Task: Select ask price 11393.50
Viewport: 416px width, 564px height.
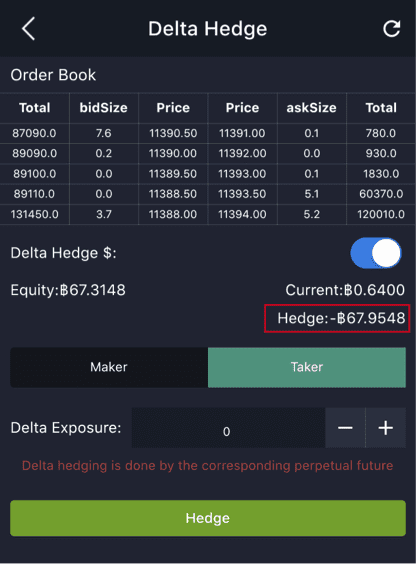Action: 242,194
